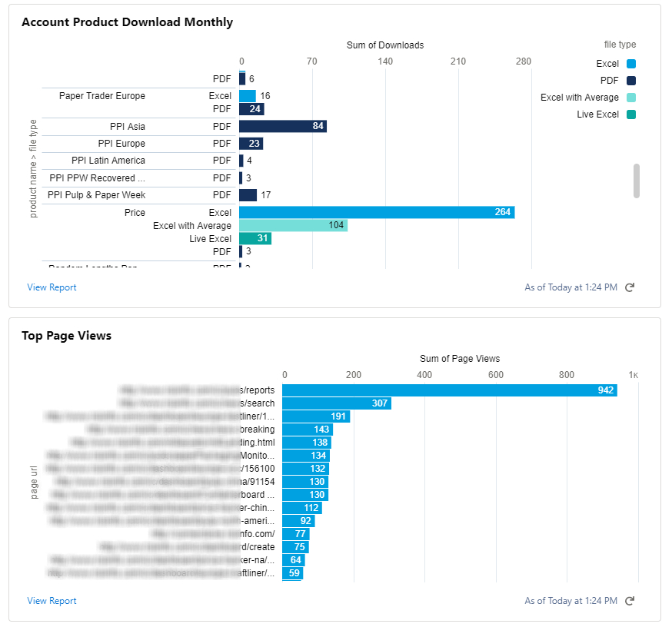Select the 942 page views bar
The image size is (672, 627).
(x=446, y=390)
